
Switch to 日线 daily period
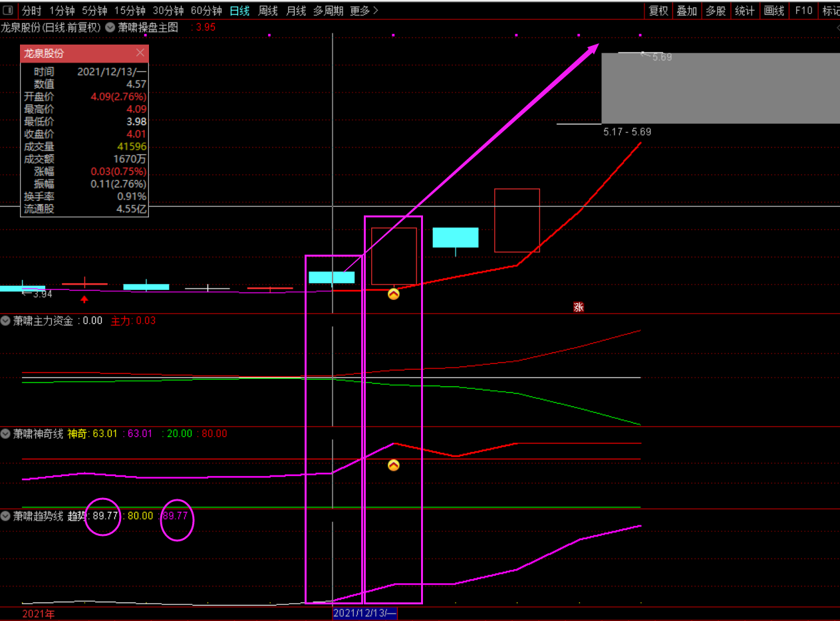tap(239, 11)
